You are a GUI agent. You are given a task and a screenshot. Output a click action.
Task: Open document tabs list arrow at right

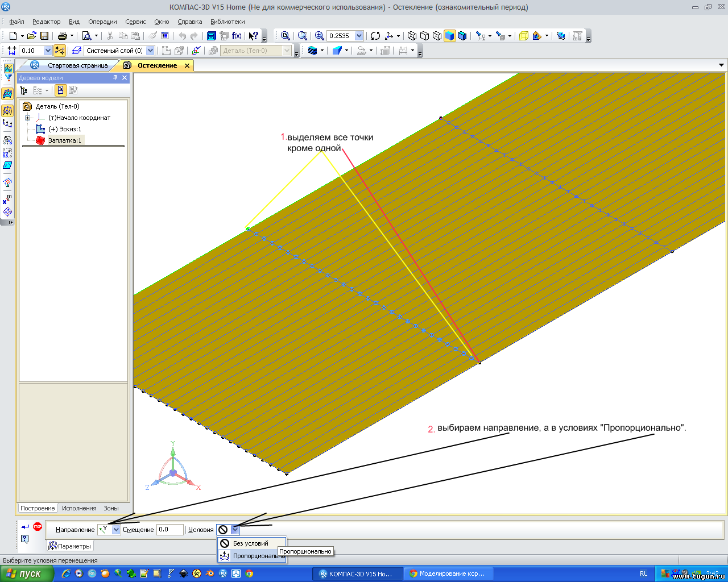(x=722, y=65)
